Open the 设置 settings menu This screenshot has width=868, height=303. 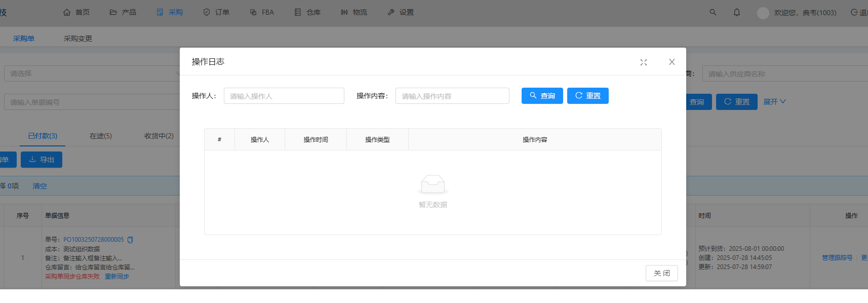401,12
